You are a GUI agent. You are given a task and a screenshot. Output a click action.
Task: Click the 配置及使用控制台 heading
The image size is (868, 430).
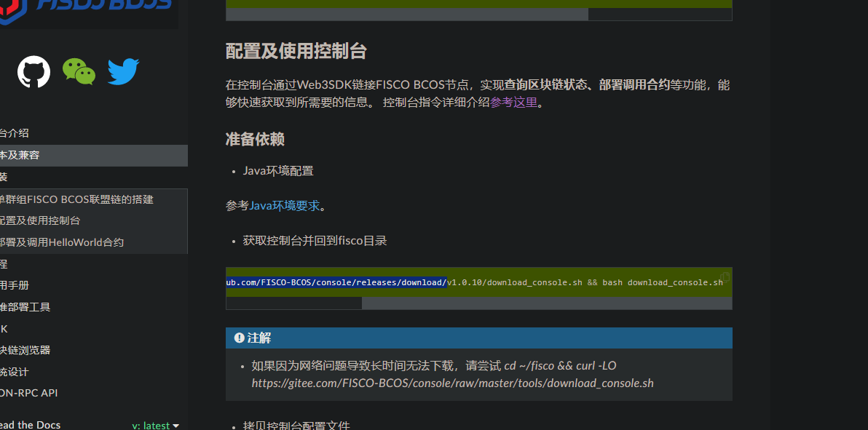(296, 52)
